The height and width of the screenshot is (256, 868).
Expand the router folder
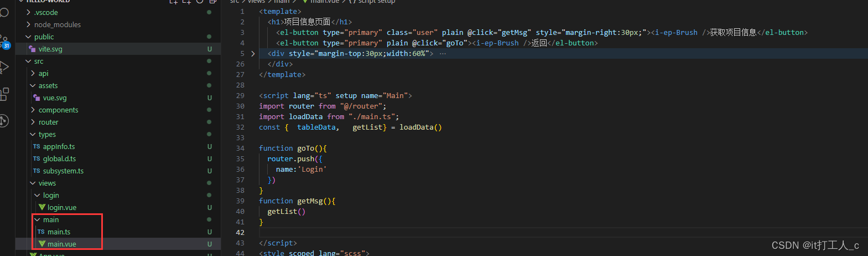tap(33, 122)
